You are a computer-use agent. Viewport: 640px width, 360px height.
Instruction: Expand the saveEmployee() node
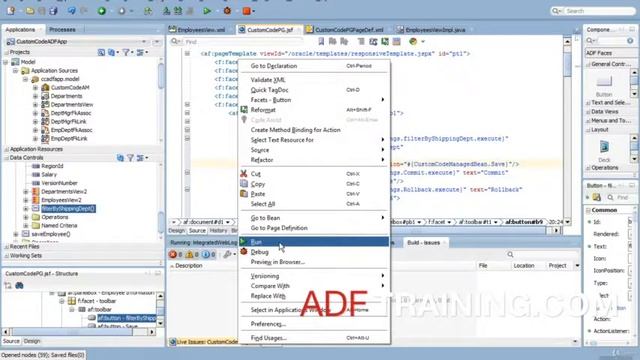click(x=16, y=234)
